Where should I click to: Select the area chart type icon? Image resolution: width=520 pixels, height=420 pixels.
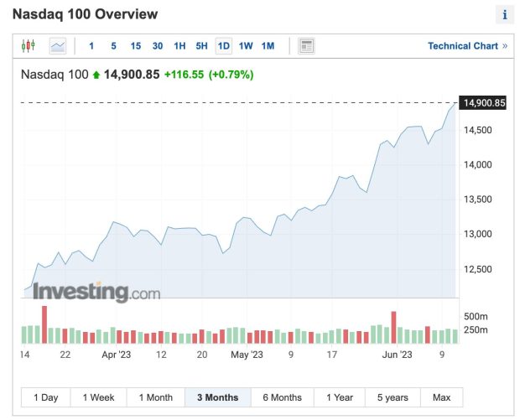point(58,46)
